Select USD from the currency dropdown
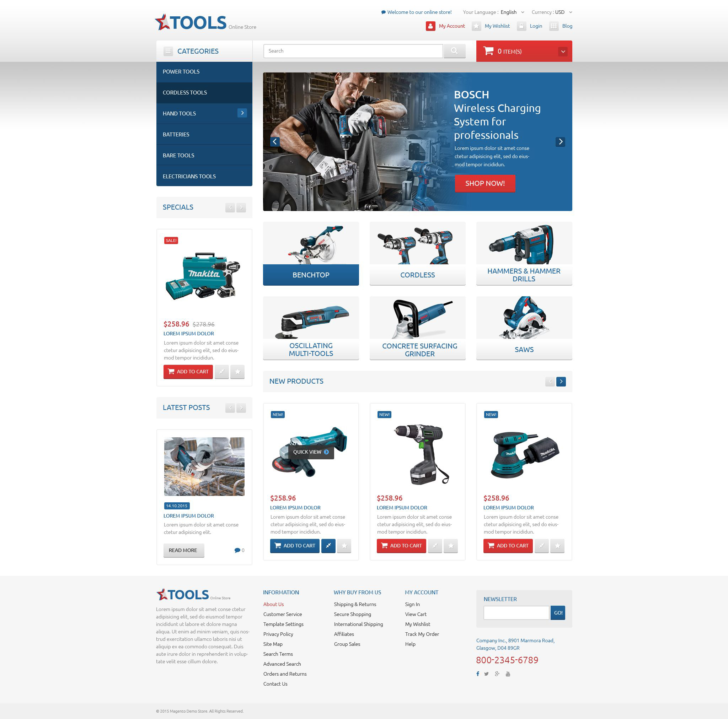The image size is (728, 719). 563,12
